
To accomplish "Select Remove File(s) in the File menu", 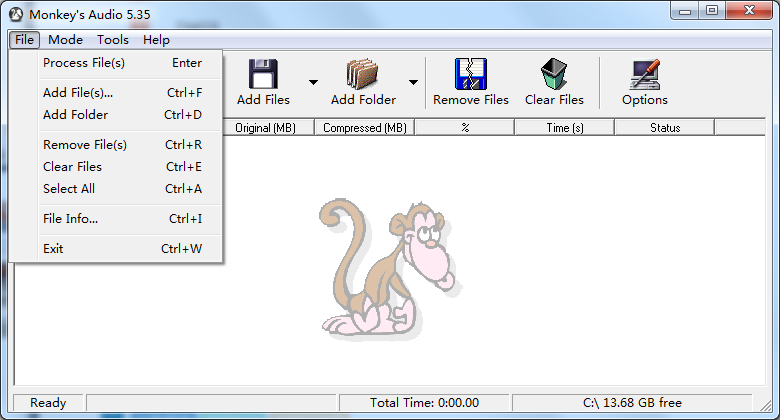I will point(122,145).
